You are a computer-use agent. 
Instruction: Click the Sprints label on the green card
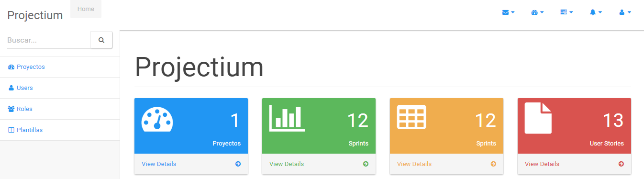359,143
